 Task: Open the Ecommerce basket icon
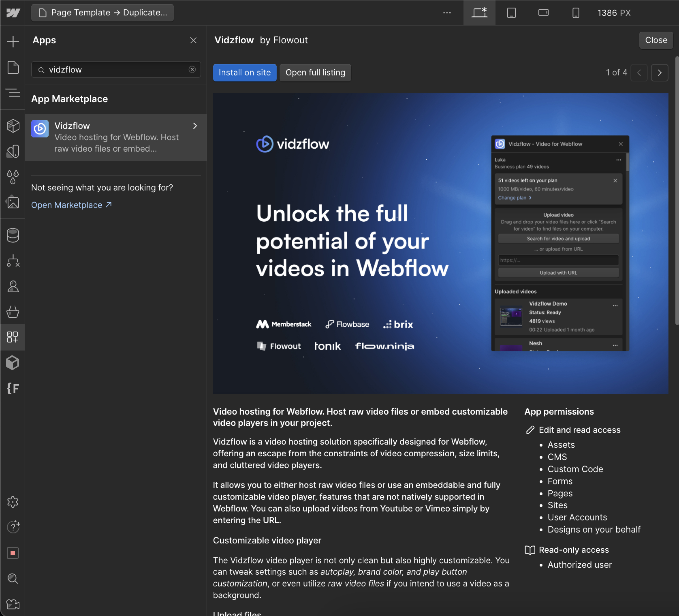[x=13, y=312]
